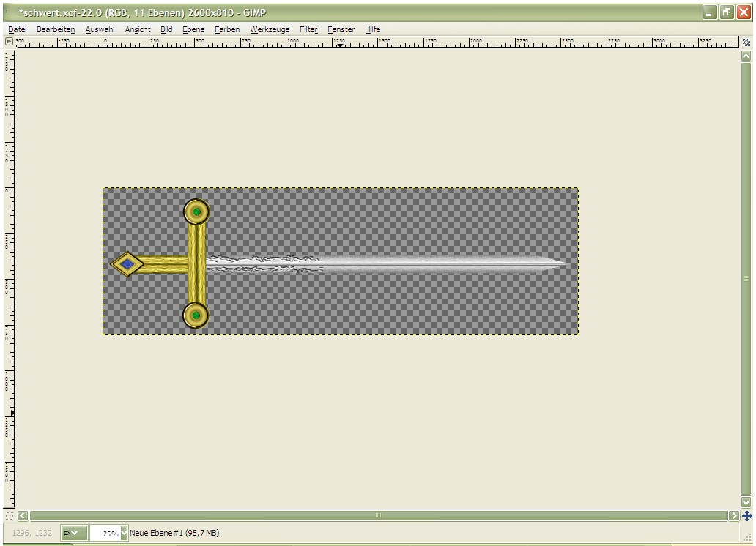Open the Hilfe menu

(x=372, y=29)
